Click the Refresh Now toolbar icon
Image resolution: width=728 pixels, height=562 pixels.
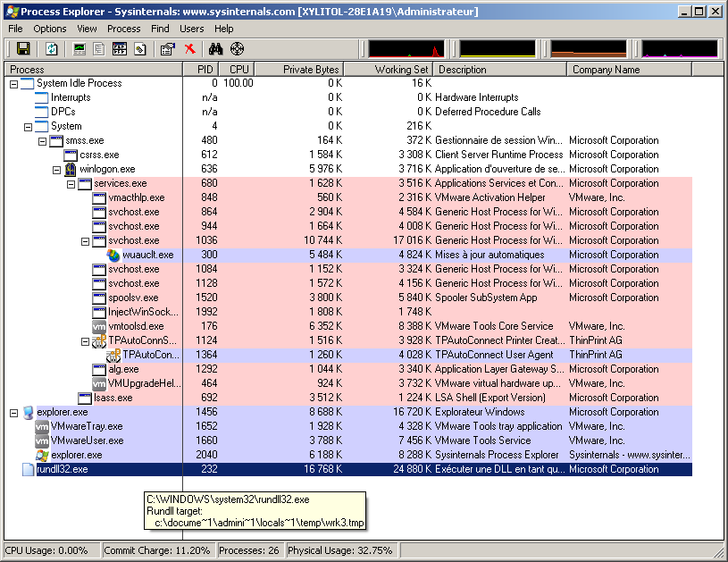pos(52,49)
